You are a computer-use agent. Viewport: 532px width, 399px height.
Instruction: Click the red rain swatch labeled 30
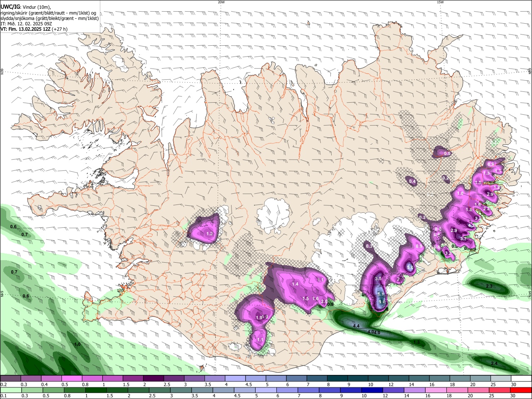click(521, 390)
